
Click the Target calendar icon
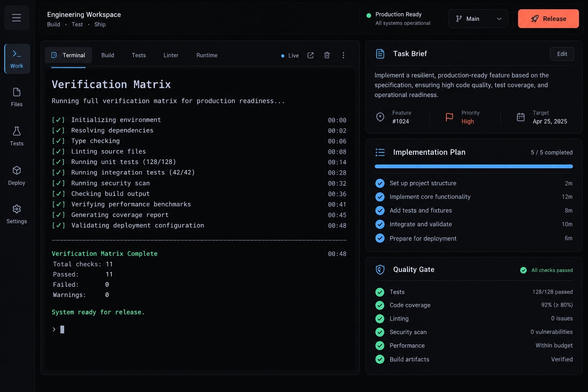pyautogui.click(x=521, y=117)
